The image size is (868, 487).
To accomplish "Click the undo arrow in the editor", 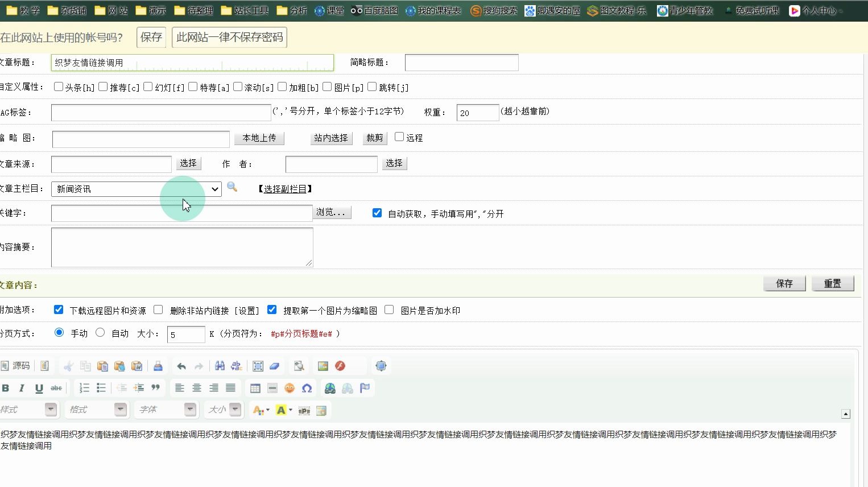I will (x=181, y=366).
